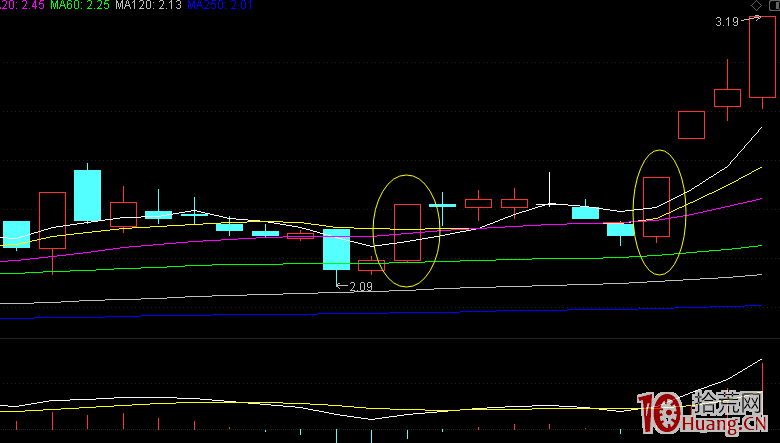
Task: Click the diamond icon in the chart corner
Action: coord(756,5)
